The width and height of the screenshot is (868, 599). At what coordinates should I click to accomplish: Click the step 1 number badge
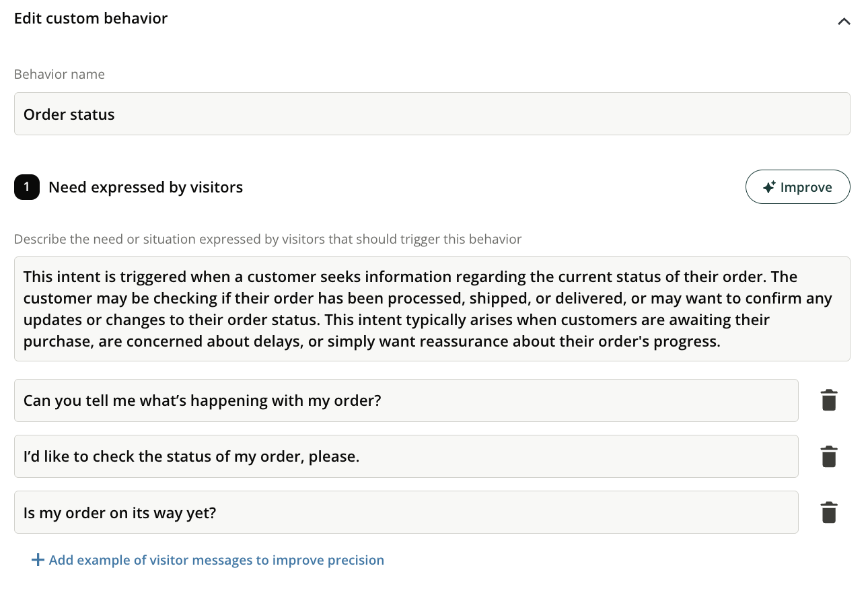[27, 187]
